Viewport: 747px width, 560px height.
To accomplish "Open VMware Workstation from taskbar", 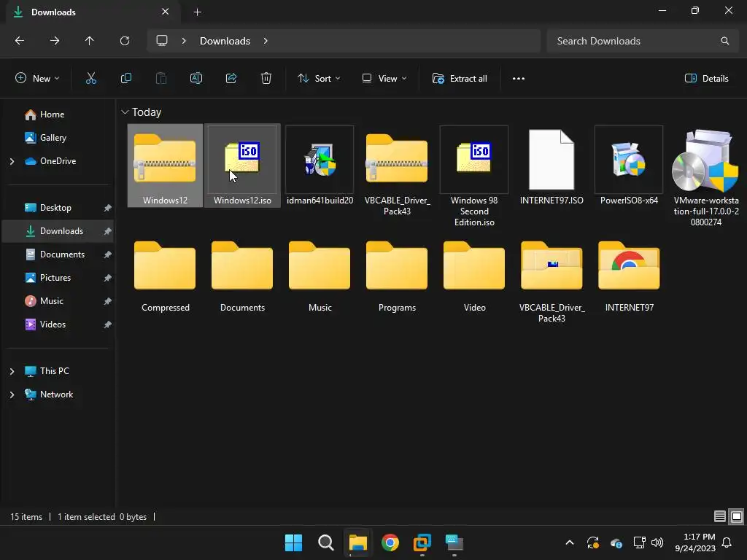I will [x=422, y=542].
